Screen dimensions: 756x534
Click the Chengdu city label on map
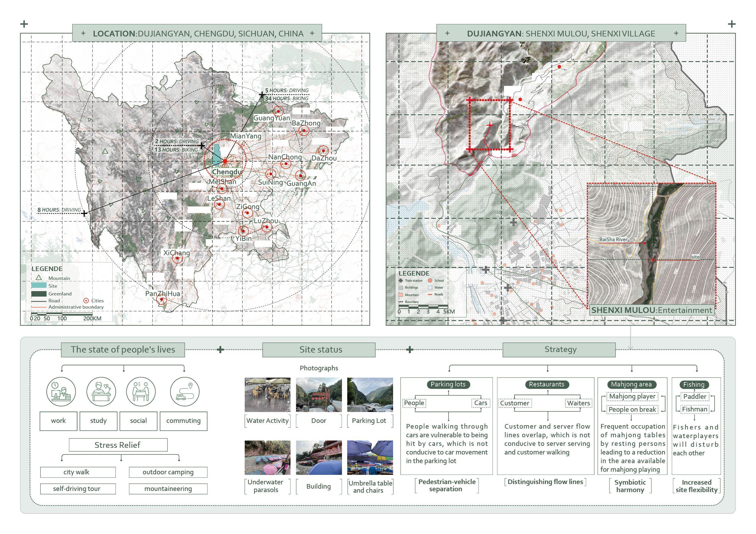pyautogui.click(x=227, y=172)
